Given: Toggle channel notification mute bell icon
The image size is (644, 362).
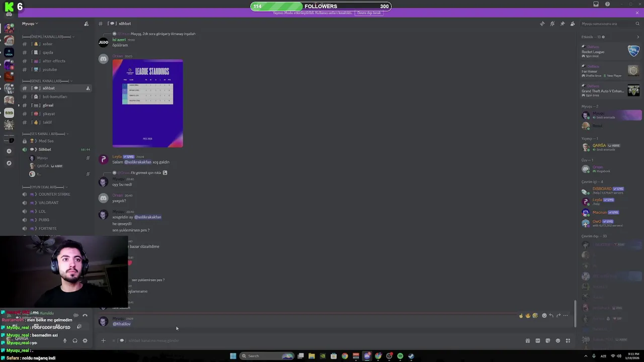Looking at the screenshot, I should [552, 24].
